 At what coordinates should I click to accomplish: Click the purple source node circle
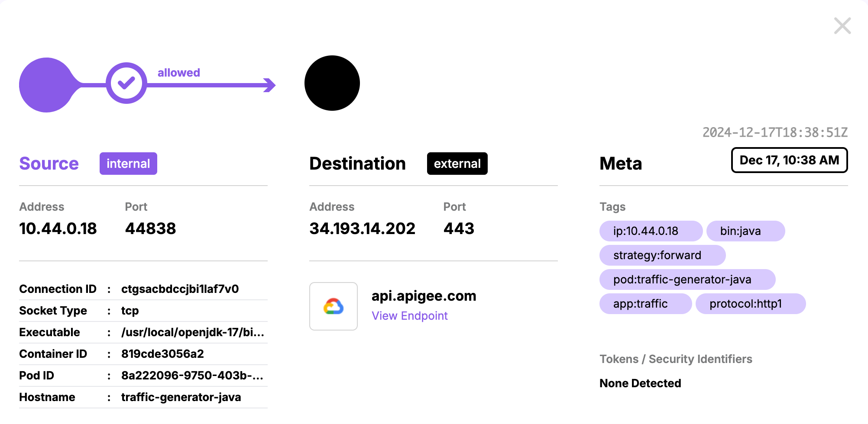click(47, 85)
